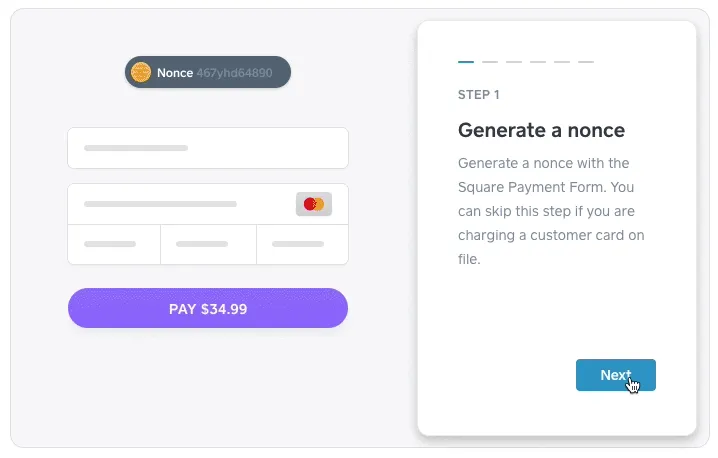This screenshot has width=718, height=458.
Task: Click the gray nonce value text 467yhd64890
Action: 234,73
